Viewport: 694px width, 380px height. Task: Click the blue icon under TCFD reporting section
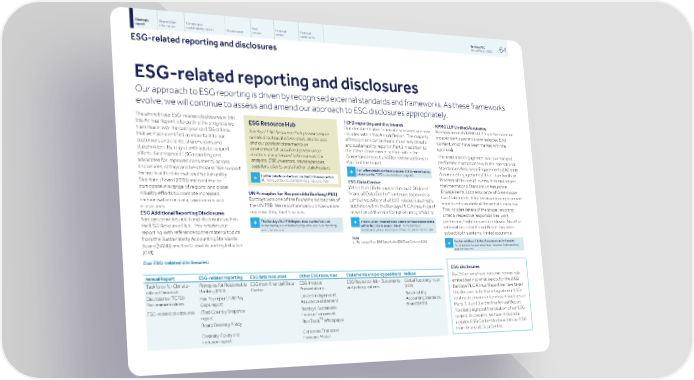click(351, 172)
